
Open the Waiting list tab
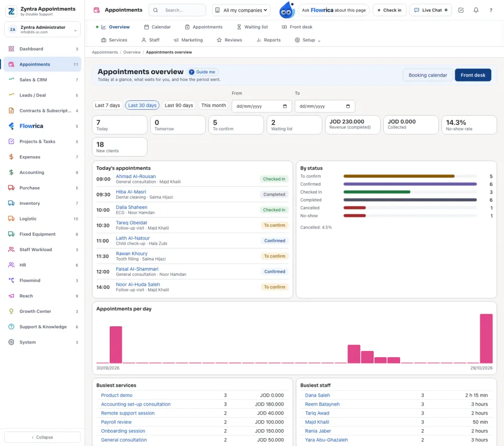point(253,27)
